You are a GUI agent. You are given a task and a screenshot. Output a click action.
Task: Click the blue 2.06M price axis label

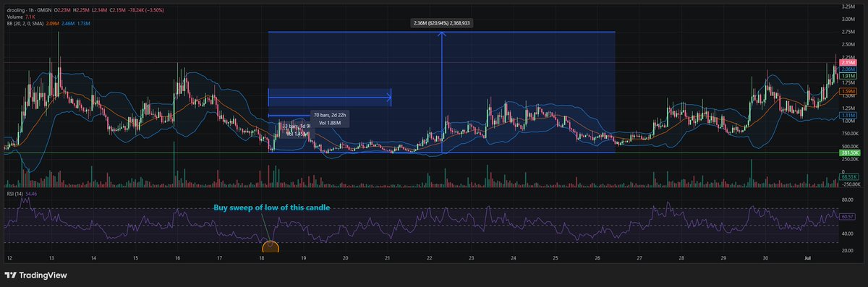(x=848, y=69)
